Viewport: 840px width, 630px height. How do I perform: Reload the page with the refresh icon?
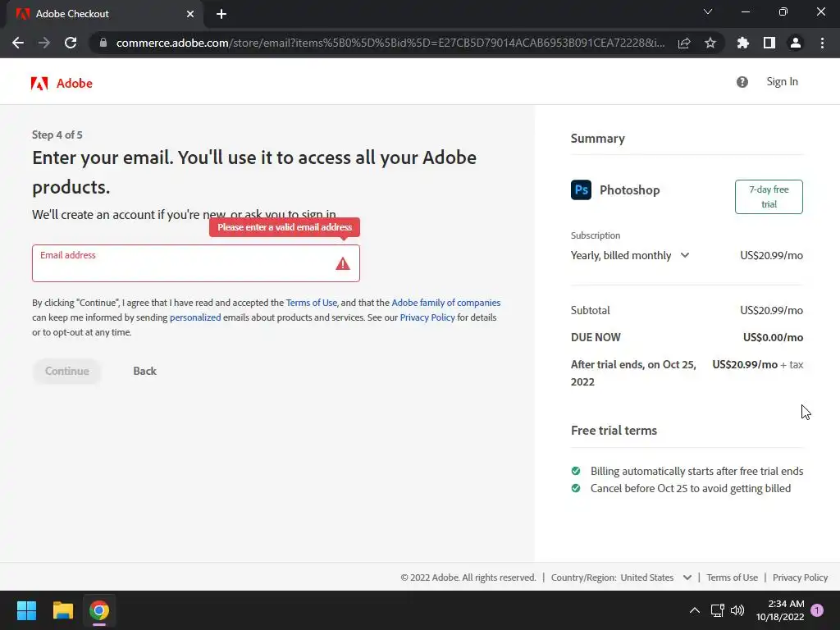71,43
